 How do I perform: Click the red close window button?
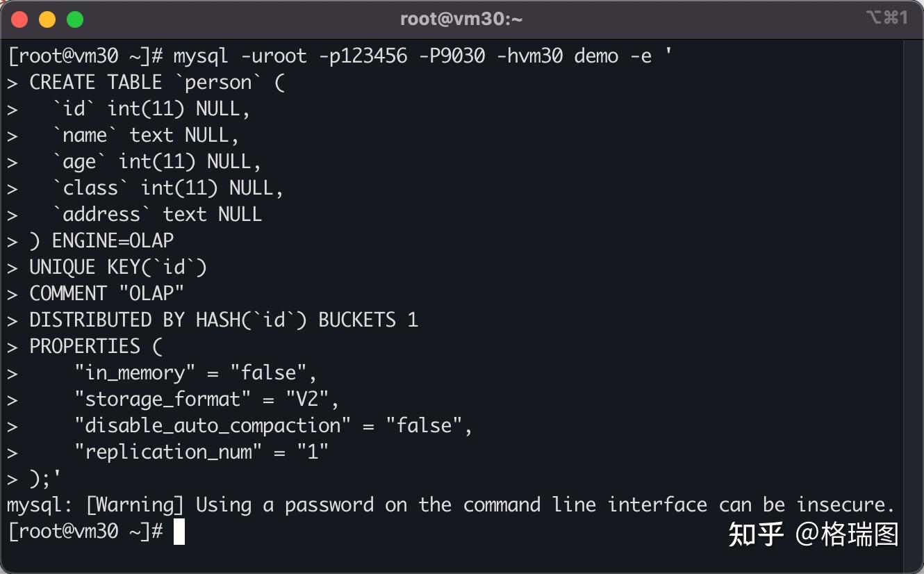pos(19,19)
